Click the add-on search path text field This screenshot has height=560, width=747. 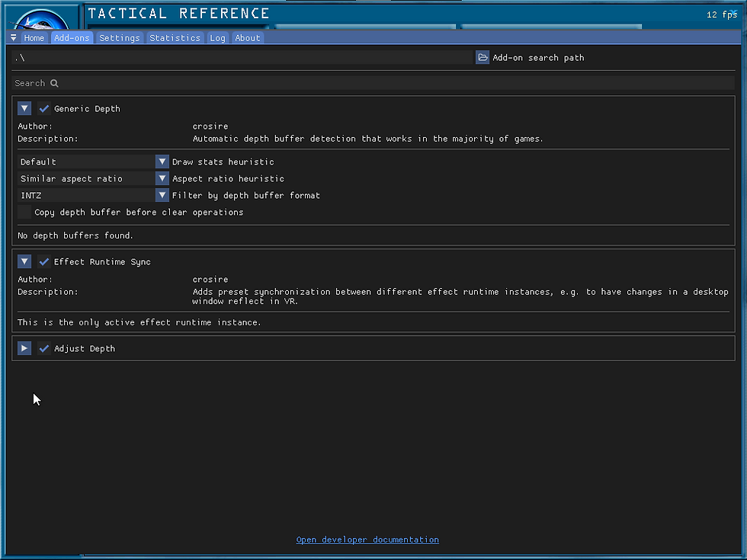[x=244, y=57]
